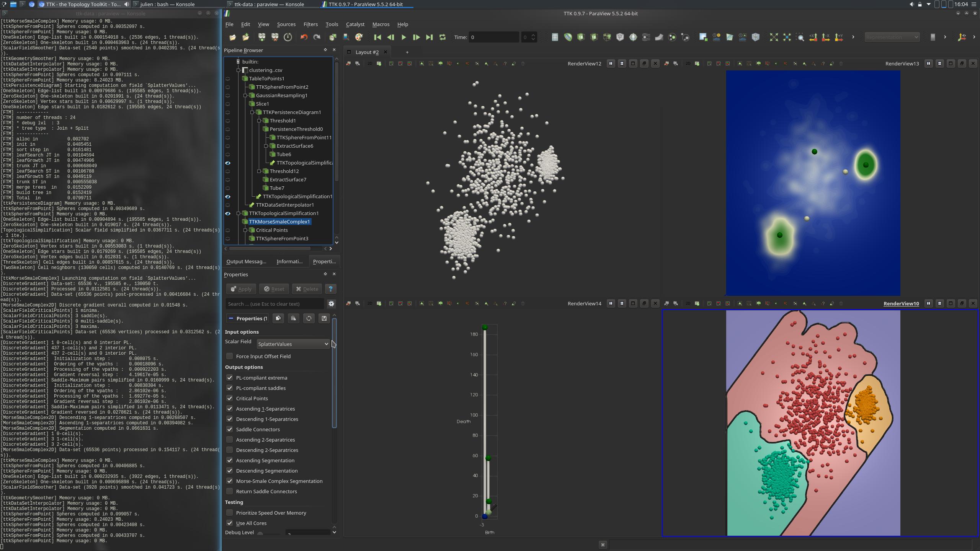Switch to the Information tab
The height and width of the screenshot is (551, 980).
point(289,261)
